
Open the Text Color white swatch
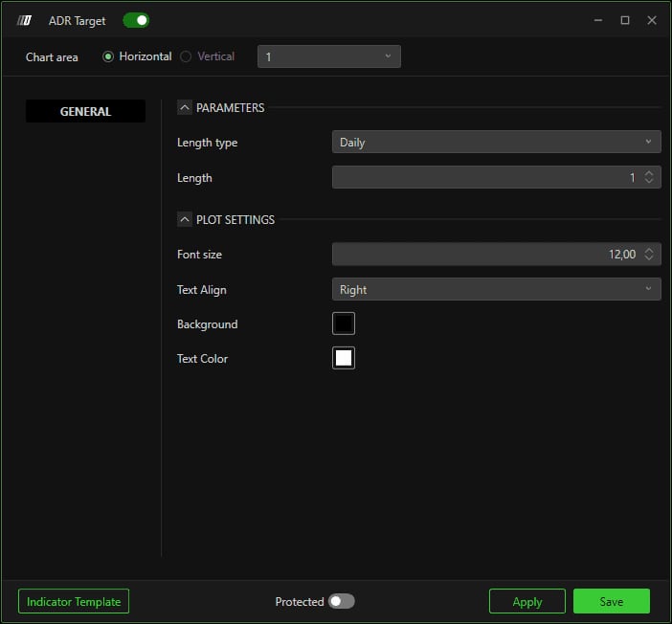(344, 358)
